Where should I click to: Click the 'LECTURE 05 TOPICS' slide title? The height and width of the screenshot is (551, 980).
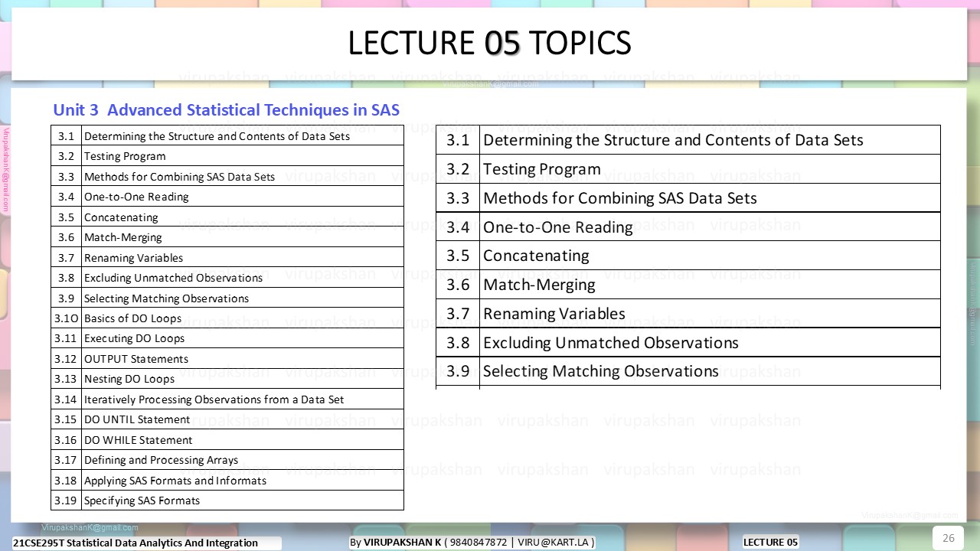[x=489, y=44]
